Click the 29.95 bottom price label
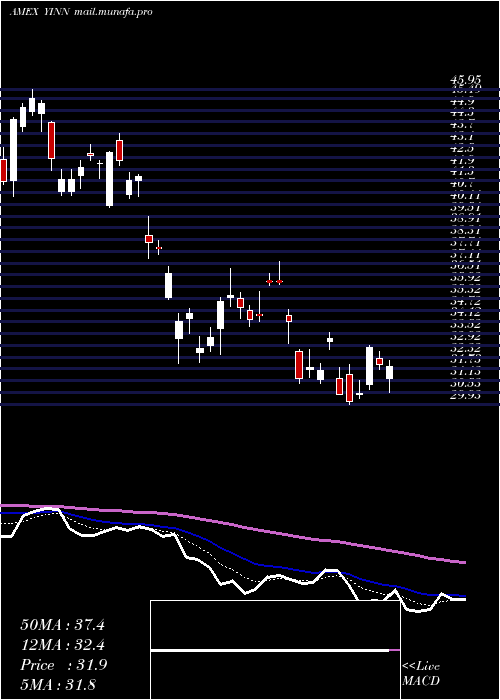The width and height of the screenshot is (500, 700). tap(466, 395)
